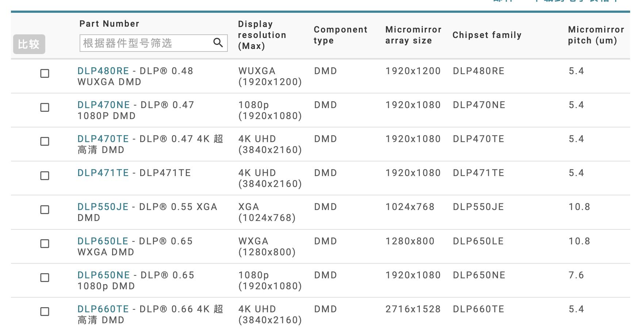Enable the DLP471TE row checkbox
This screenshot has height=328, width=644.
tap(45, 176)
